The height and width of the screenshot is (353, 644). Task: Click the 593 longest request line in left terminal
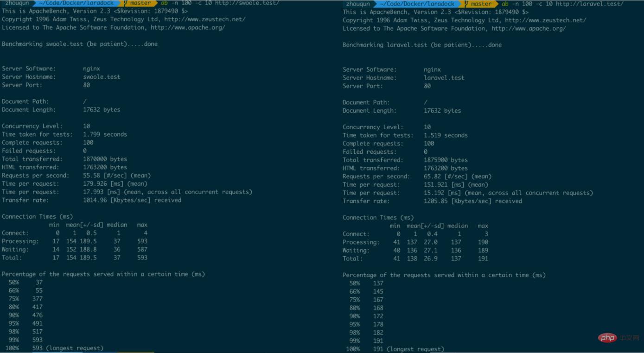click(68, 348)
